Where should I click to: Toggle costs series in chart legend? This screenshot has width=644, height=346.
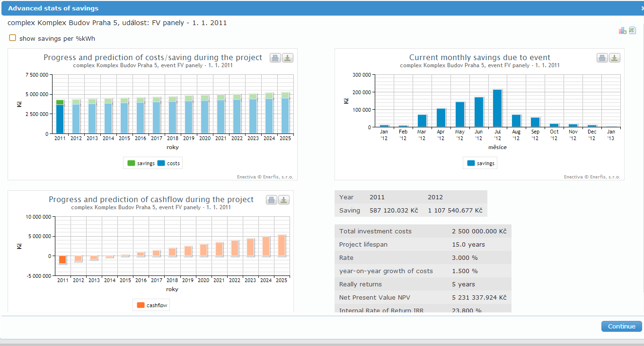[168, 163]
